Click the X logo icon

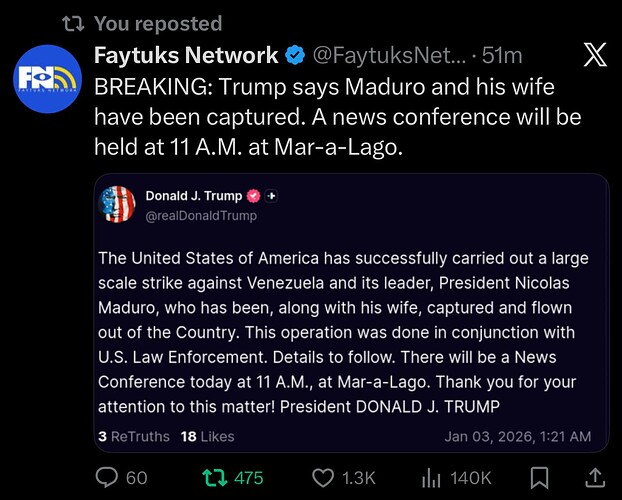coord(593,56)
